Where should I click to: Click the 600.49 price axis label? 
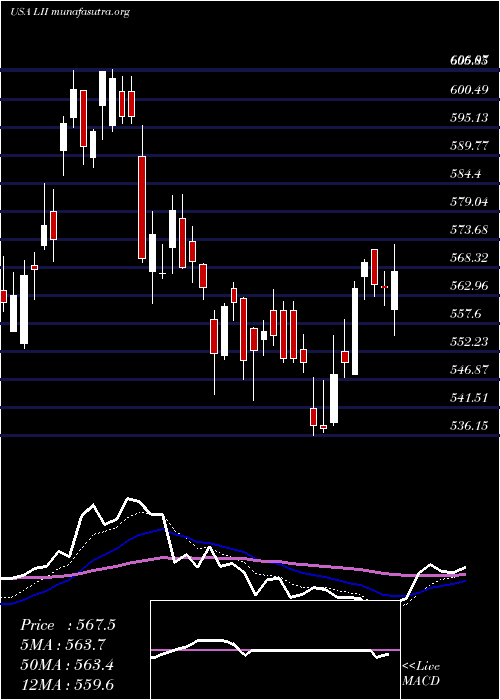[469, 90]
